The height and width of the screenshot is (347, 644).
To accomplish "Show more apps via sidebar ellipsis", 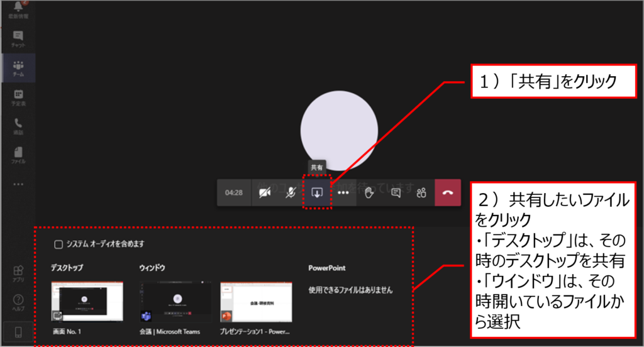I will (x=18, y=184).
